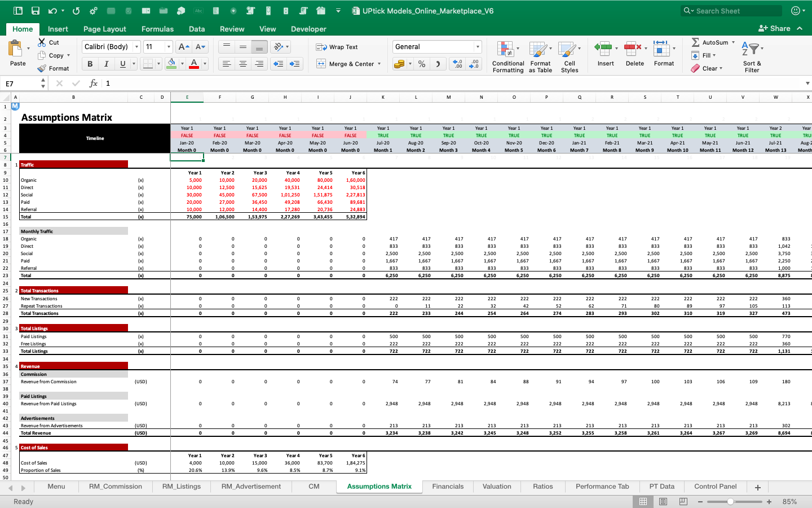Open Conditional Formatting
Image resolution: width=812 pixels, height=508 pixels.
[507, 56]
